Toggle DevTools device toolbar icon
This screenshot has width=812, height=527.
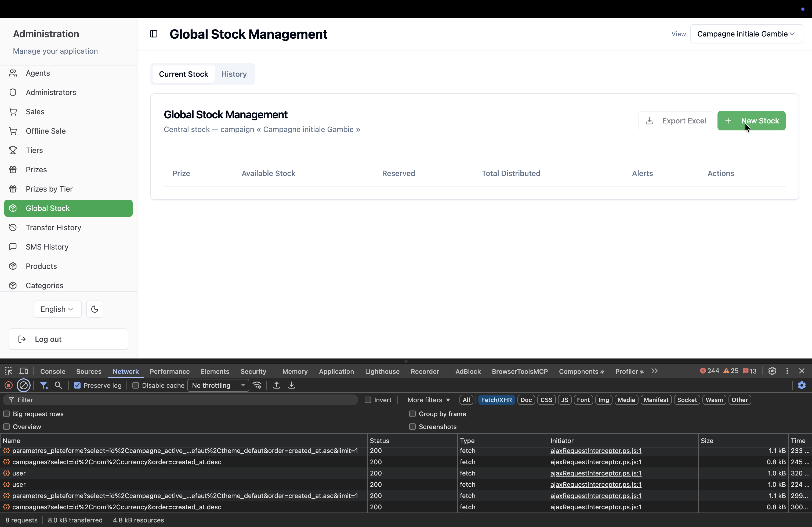pyautogui.click(x=24, y=371)
